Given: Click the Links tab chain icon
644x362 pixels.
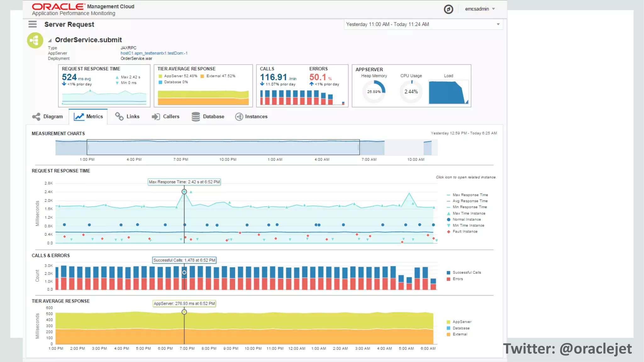Looking at the screenshot, I should (x=119, y=117).
